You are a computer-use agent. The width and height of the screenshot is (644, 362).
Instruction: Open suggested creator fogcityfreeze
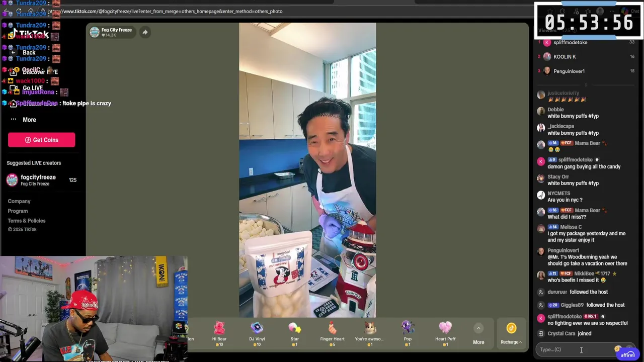coord(41,180)
